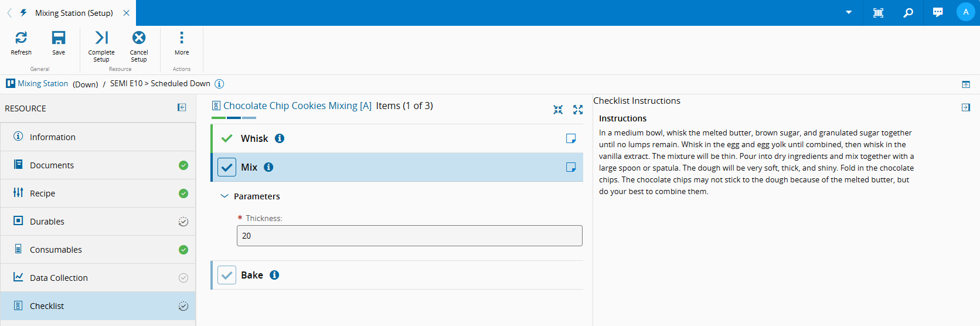Click the Cancel Setup icon
Image resolution: width=980 pixels, height=326 pixels.
(x=139, y=38)
